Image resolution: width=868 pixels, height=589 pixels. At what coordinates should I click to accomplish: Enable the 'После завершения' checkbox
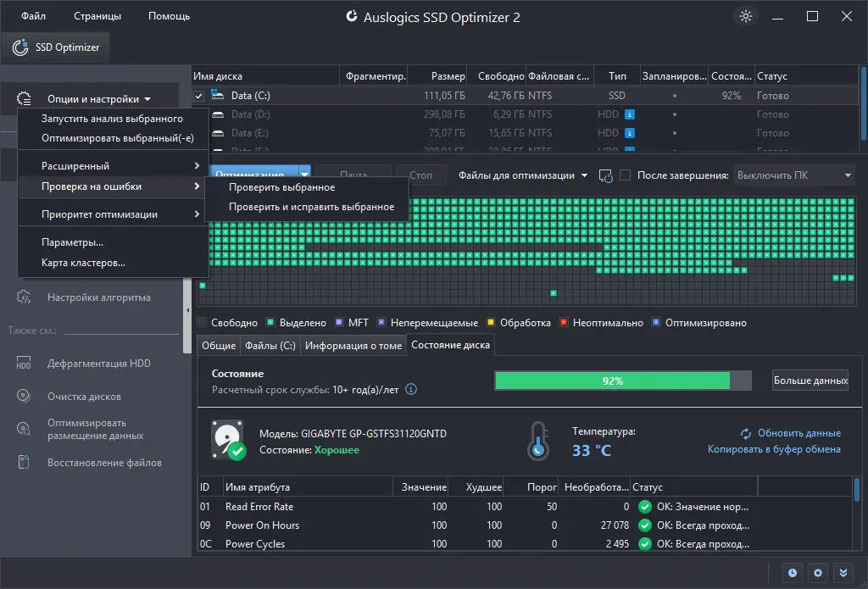coord(625,175)
